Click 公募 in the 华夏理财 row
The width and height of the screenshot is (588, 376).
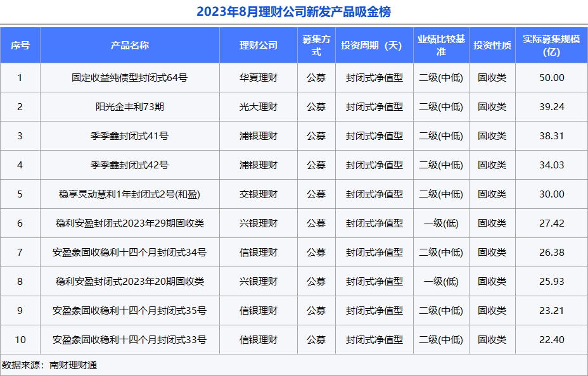[317, 77]
